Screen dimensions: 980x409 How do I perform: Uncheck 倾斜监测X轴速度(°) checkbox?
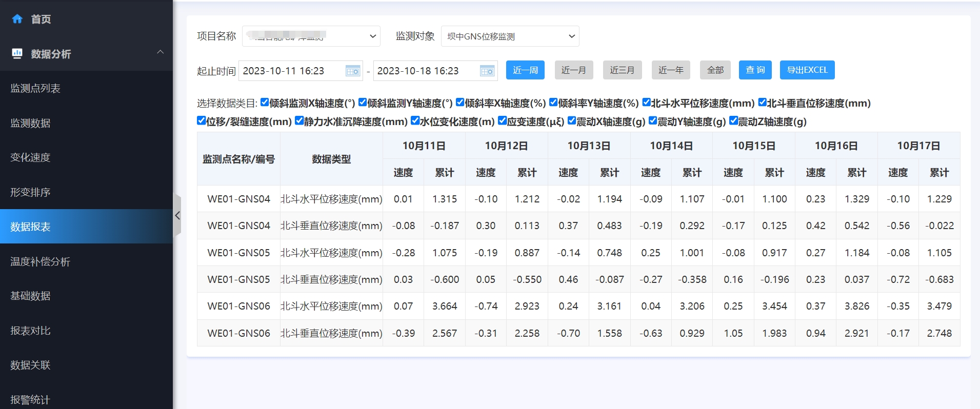pos(265,103)
